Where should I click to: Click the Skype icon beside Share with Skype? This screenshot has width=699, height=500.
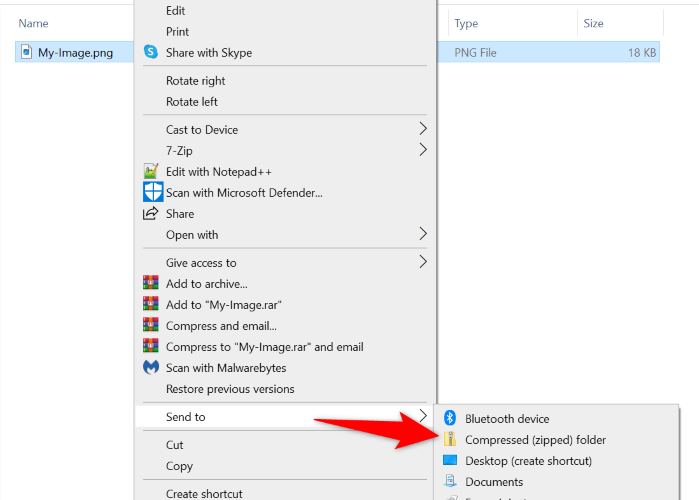[x=151, y=52]
